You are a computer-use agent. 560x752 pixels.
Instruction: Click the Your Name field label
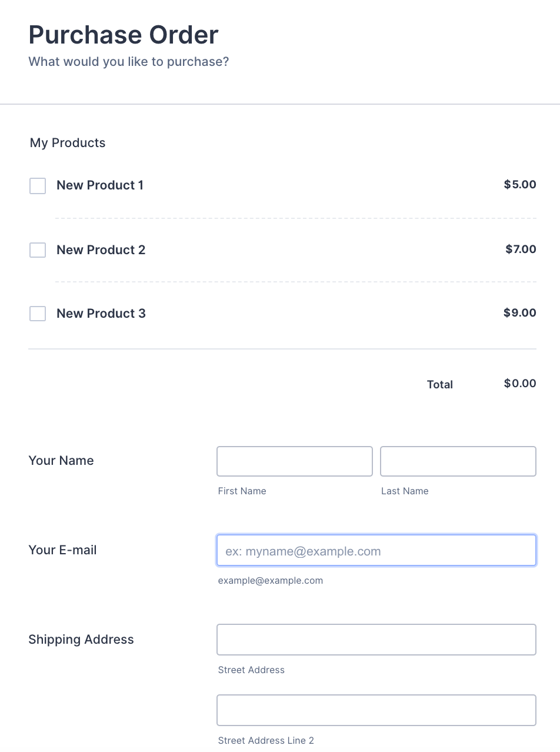coord(61,461)
